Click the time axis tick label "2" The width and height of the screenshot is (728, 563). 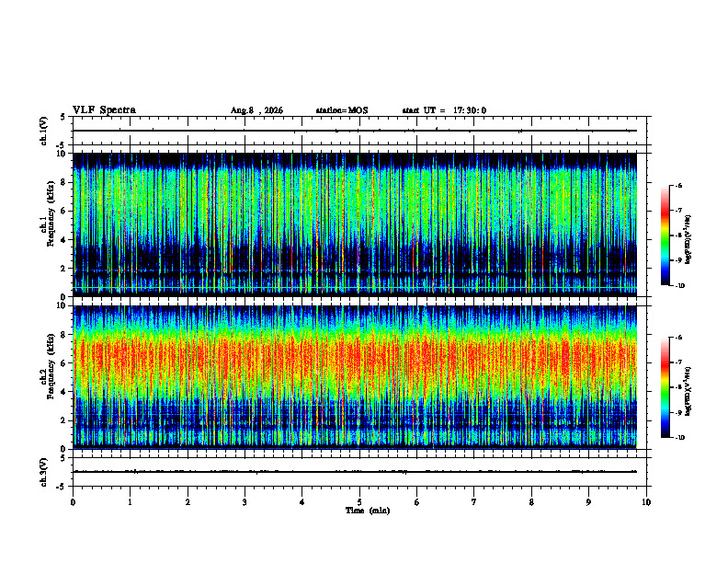(x=188, y=502)
